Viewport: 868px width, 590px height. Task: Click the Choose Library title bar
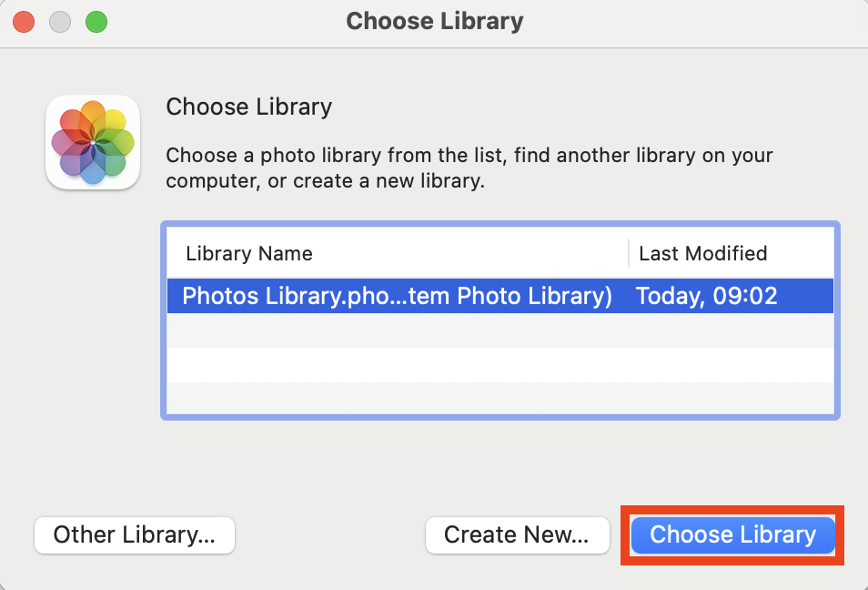434,21
